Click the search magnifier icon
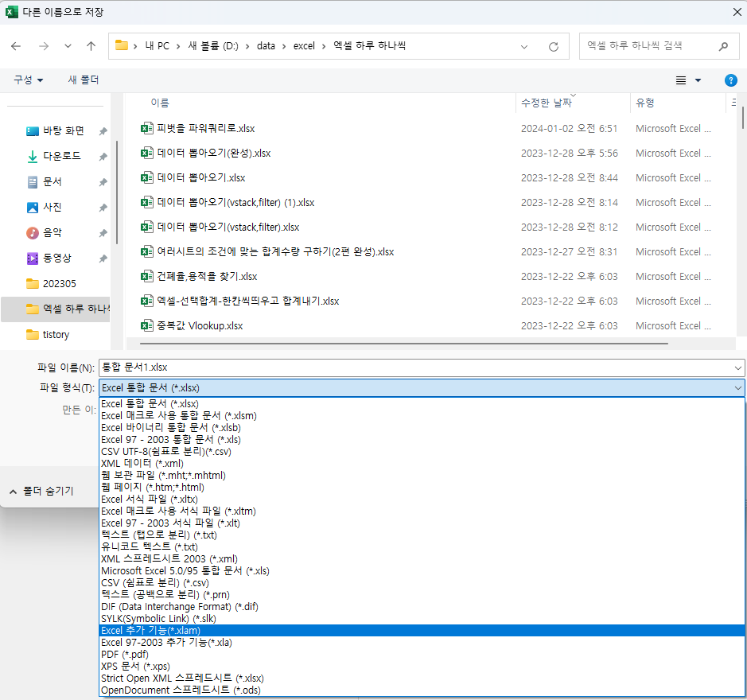This screenshot has height=700, width=747. [723, 46]
